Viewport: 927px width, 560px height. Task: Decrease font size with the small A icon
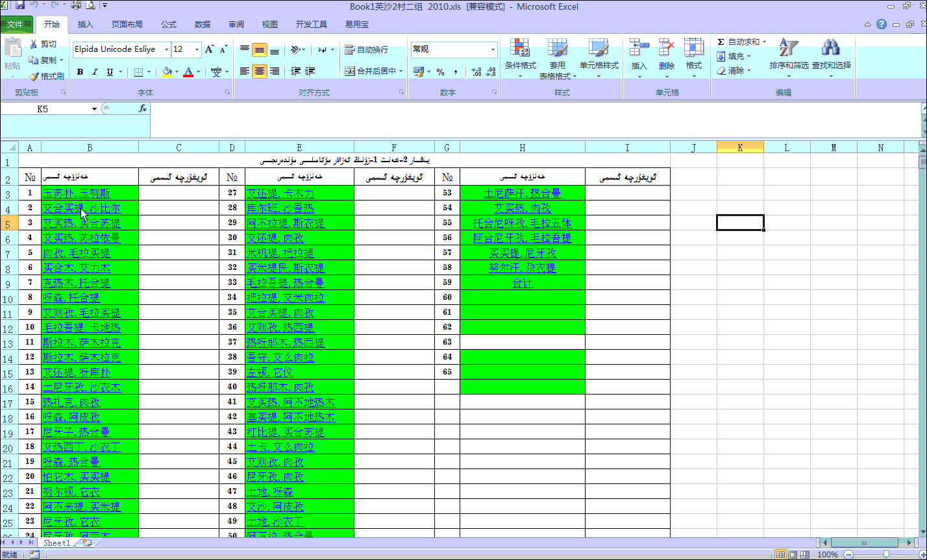(223, 49)
